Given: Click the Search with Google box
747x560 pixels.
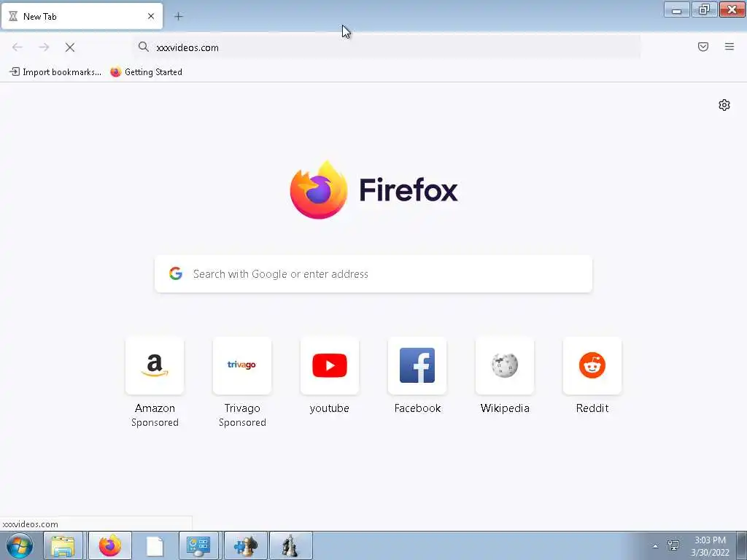Looking at the screenshot, I should click(373, 274).
